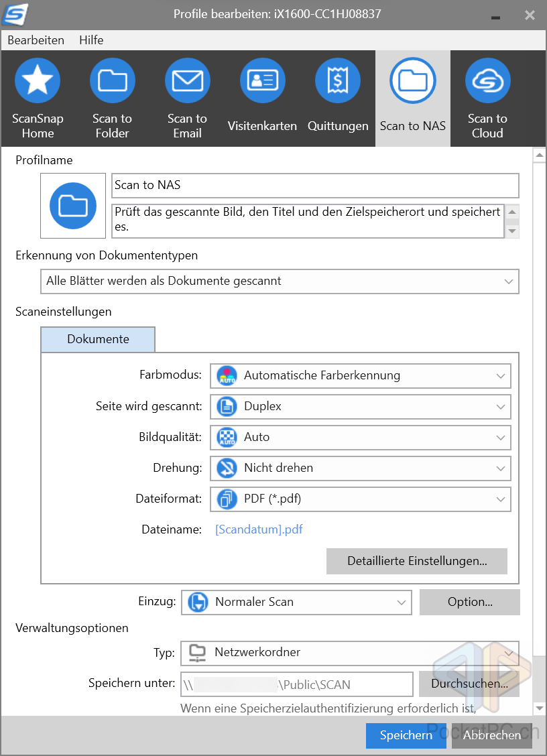Viewport: 547px width, 756px height.
Task: Open the Scan to Email profile
Action: pyautogui.click(x=188, y=80)
